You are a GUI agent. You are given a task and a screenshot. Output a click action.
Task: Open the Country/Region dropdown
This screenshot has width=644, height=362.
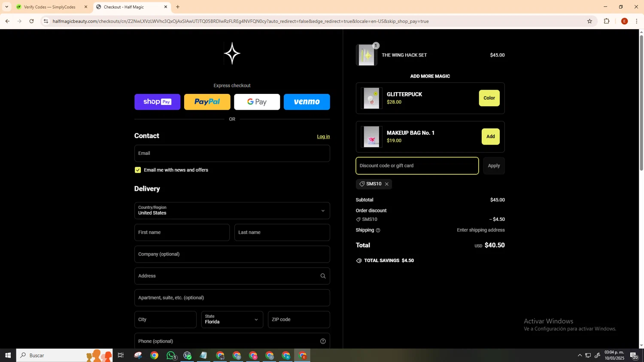(232, 211)
